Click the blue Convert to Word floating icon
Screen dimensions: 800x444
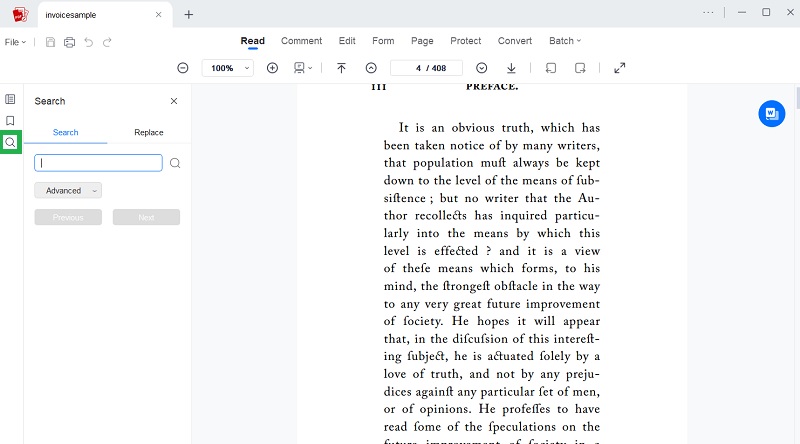(771, 113)
